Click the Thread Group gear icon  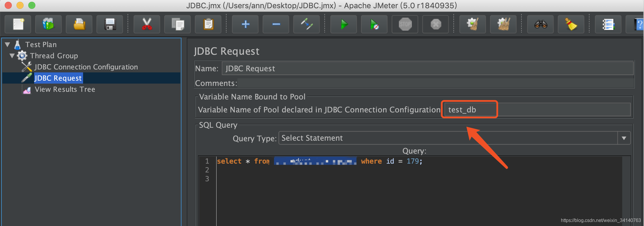[22, 56]
